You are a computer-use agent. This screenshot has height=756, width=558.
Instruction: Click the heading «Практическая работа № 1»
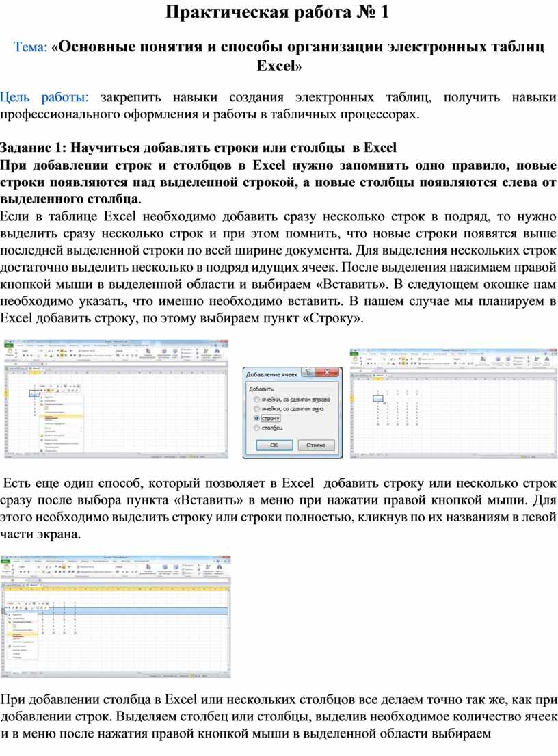(277, 12)
